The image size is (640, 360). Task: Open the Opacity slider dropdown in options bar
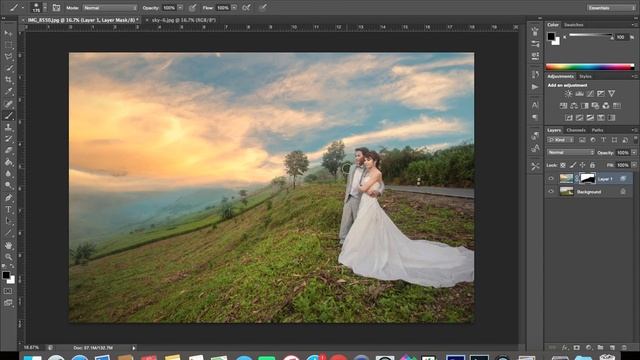click(180, 8)
